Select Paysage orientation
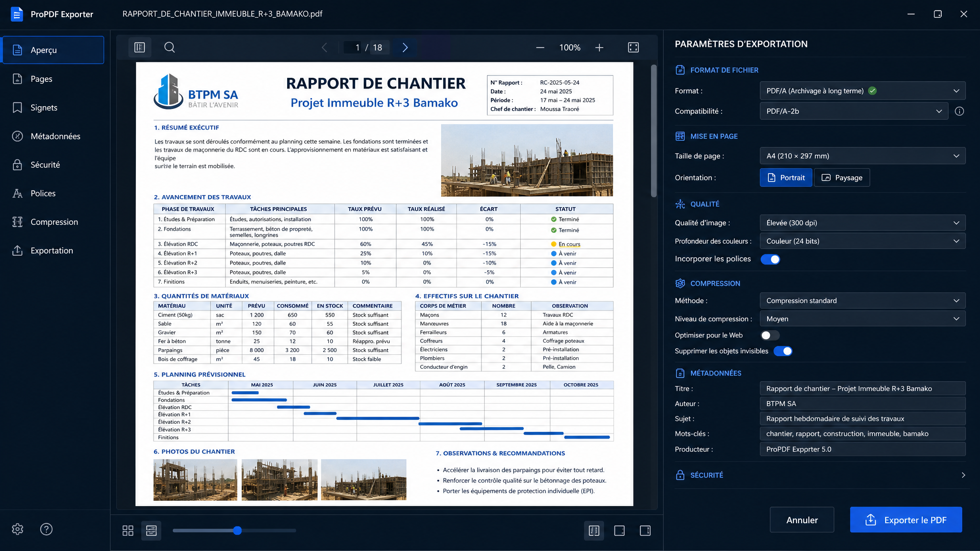Image resolution: width=980 pixels, height=551 pixels. pyautogui.click(x=842, y=177)
